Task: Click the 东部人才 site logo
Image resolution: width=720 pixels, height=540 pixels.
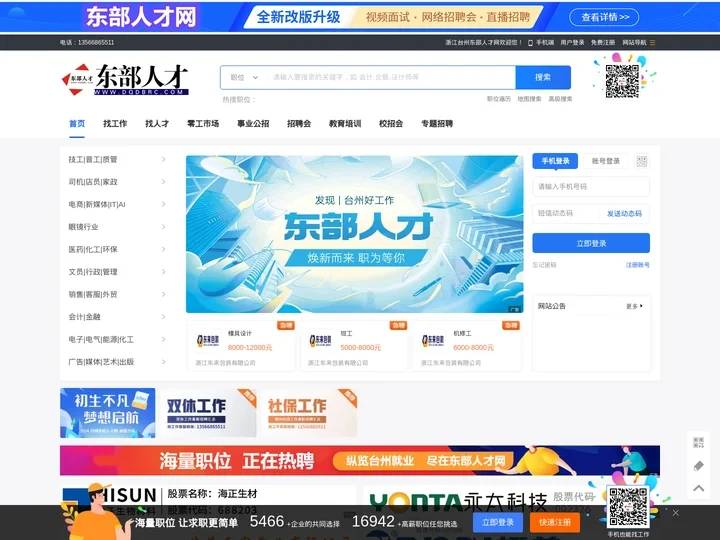Action: pyautogui.click(x=125, y=79)
